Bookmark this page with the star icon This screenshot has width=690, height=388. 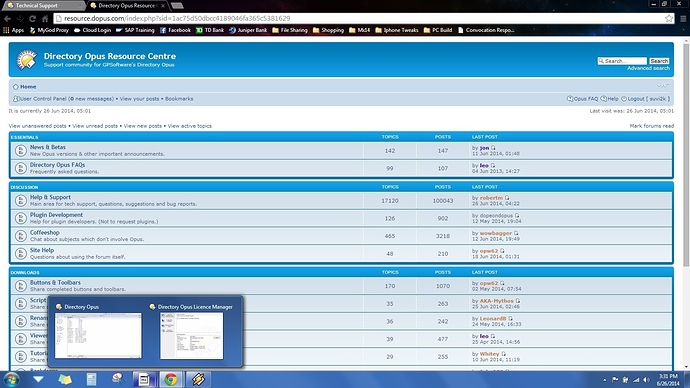(x=669, y=18)
